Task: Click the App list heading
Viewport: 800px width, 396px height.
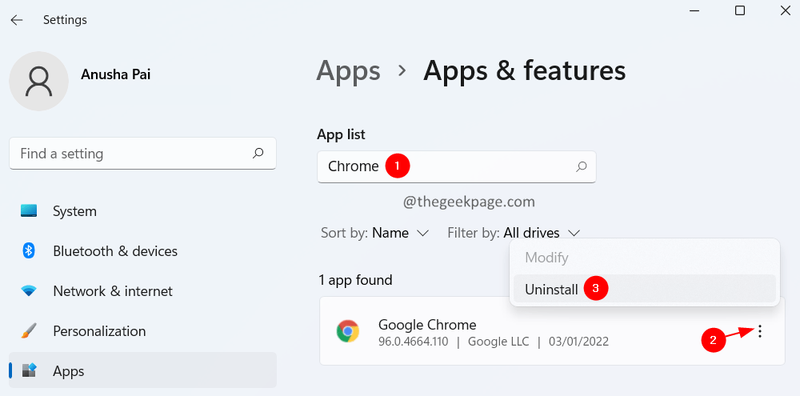Action: point(341,134)
